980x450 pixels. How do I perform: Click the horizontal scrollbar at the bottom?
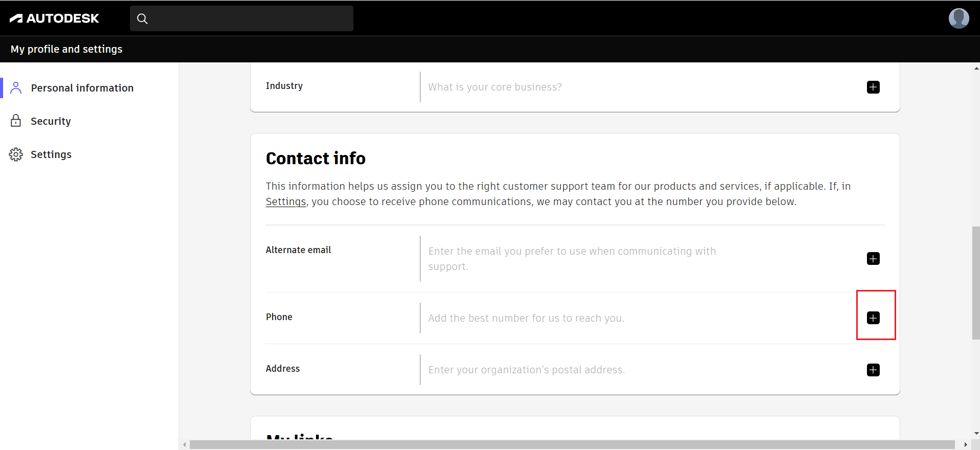(572, 445)
